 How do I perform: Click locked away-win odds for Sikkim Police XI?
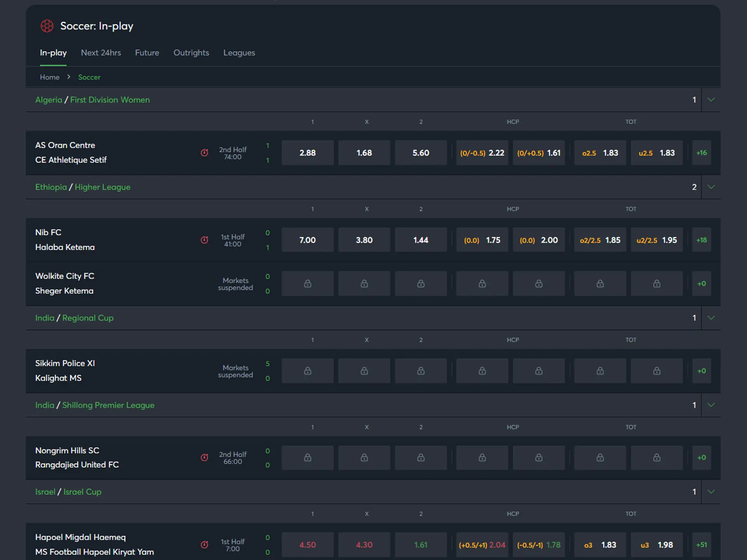tap(421, 371)
